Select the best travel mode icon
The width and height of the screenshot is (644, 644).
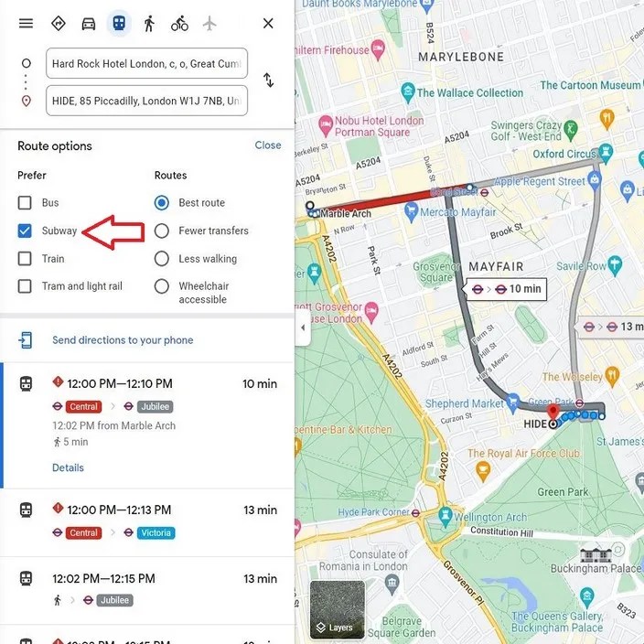tap(59, 24)
